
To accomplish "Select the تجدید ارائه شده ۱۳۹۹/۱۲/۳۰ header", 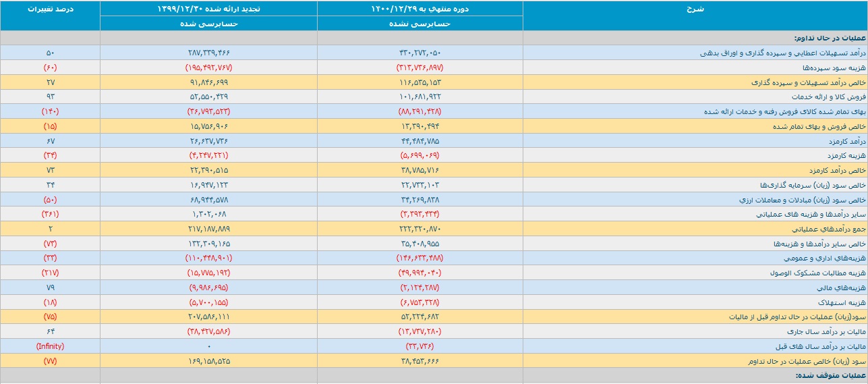I will pyautogui.click(x=209, y=8).
